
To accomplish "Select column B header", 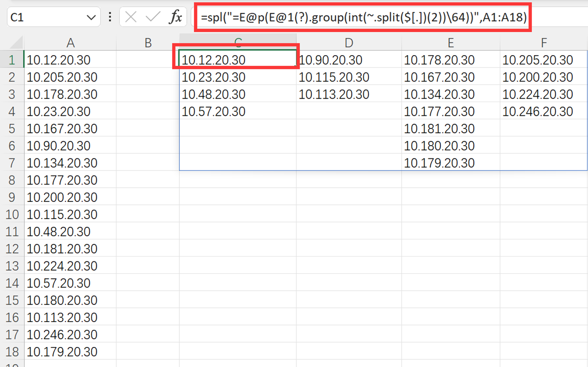I will (x=148, y=43).
